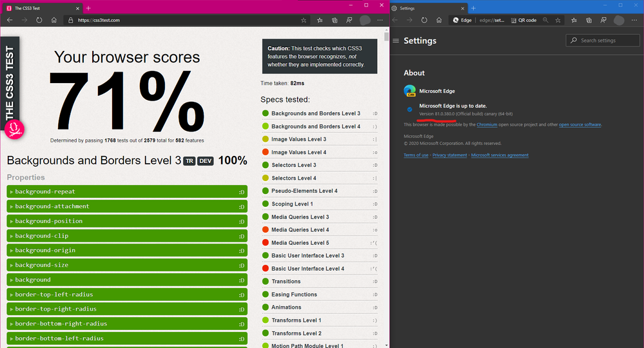Reload the css3test.com page
The height and width of the screenshot is (348, 644).
coord(39,20)
